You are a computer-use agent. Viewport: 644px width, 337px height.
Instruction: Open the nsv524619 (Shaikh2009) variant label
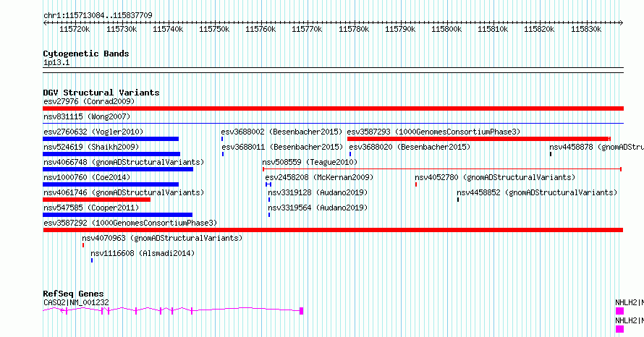pos(91,147)
